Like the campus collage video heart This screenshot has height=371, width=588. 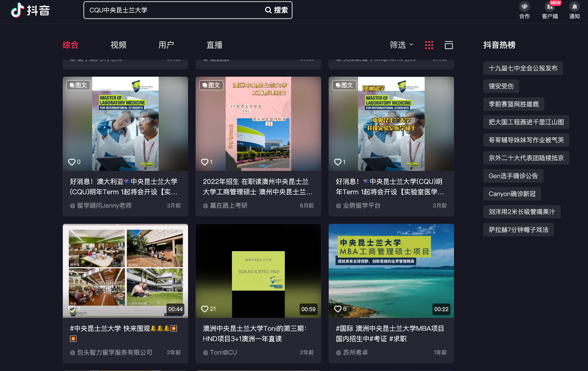pyautogui.click(x=72, y=309)
